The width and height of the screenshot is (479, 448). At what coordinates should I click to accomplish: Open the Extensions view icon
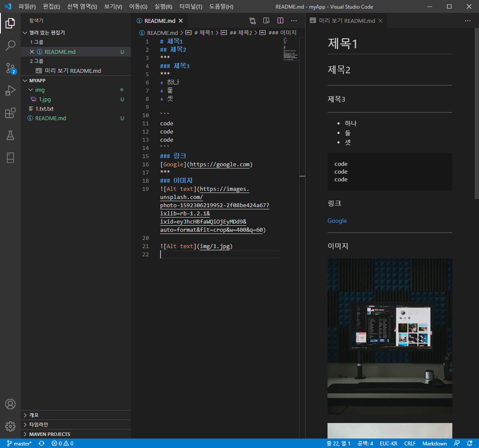pos(10,113)
